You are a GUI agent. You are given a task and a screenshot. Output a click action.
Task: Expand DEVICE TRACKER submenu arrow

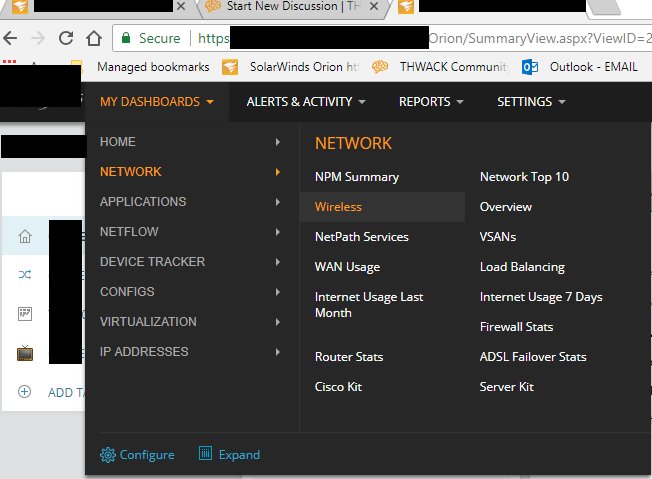click(277, 262)
